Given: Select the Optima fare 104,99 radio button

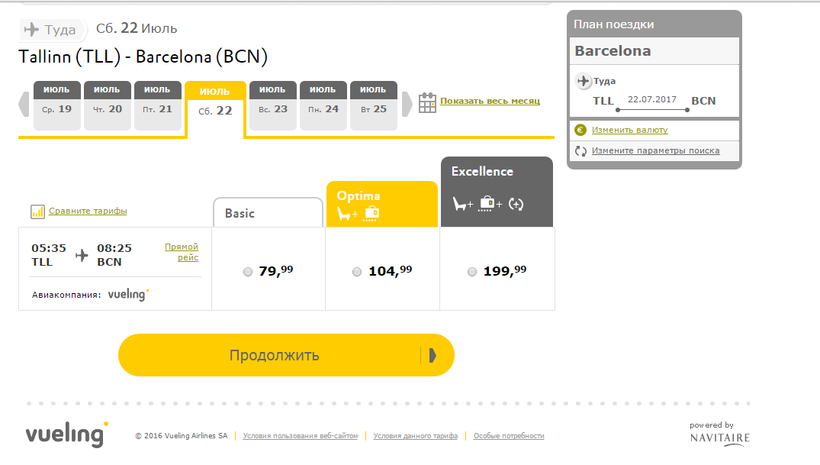Looking at the screenshot, I should tap(358, 272).
